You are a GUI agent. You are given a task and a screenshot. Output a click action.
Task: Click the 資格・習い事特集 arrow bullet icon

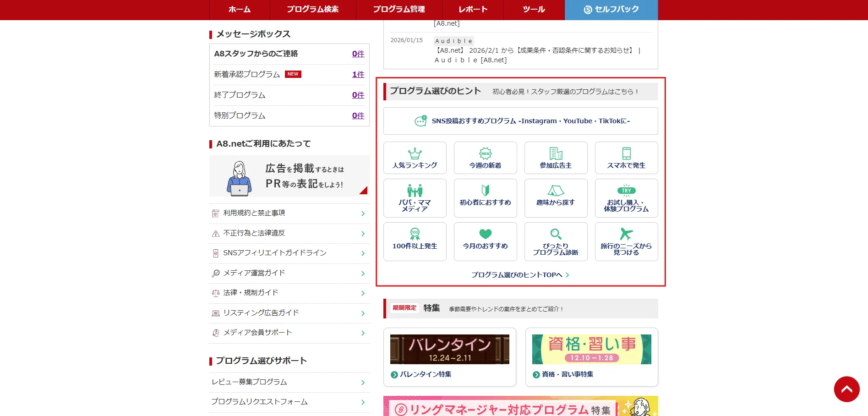(x=536, y=375)
